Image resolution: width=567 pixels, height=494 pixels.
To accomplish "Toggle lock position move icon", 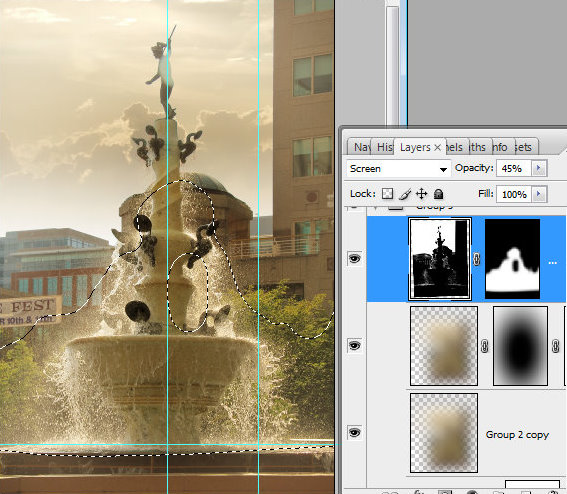I will (x=422, y=194).
